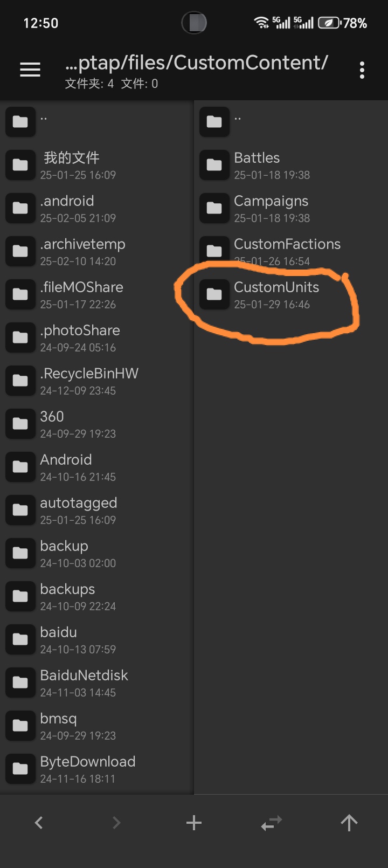Screen dimensions: 388x868
Task: Open the circled CustomUnits folder
Action: (x=291, y=294)
